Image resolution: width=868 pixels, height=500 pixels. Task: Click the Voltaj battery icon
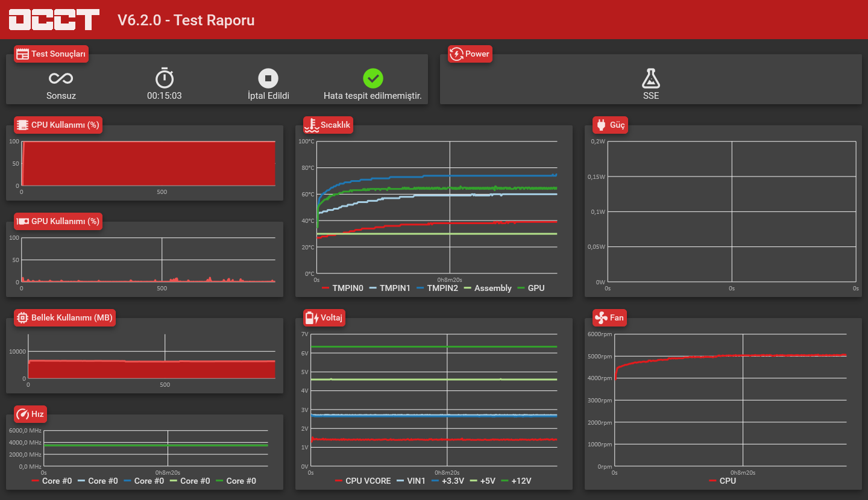point(312,318)
